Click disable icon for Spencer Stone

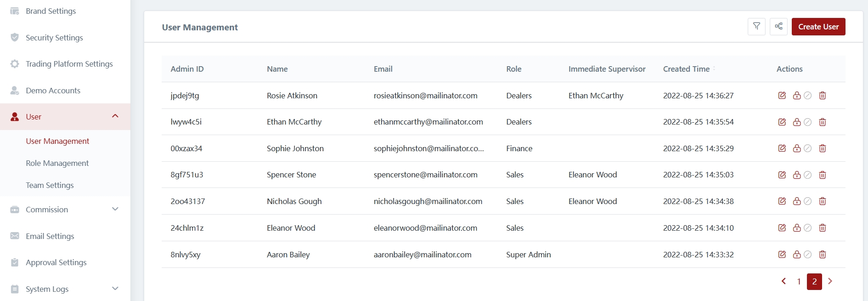(x=808, y=175)
